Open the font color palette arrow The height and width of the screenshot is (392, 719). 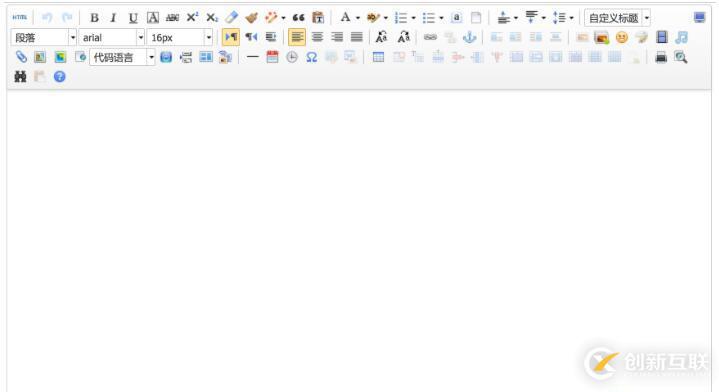tap(358, 18)
